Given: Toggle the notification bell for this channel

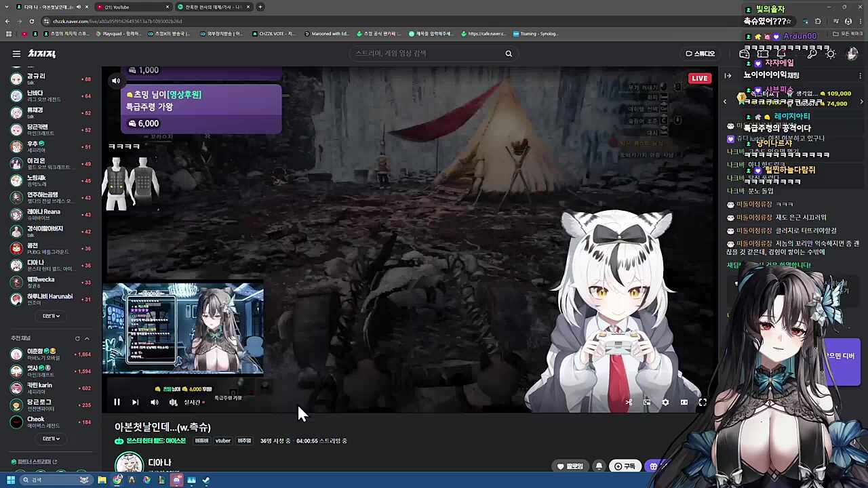Looking at the screenshot, I should pyautogui.click(x=599, y=466).
